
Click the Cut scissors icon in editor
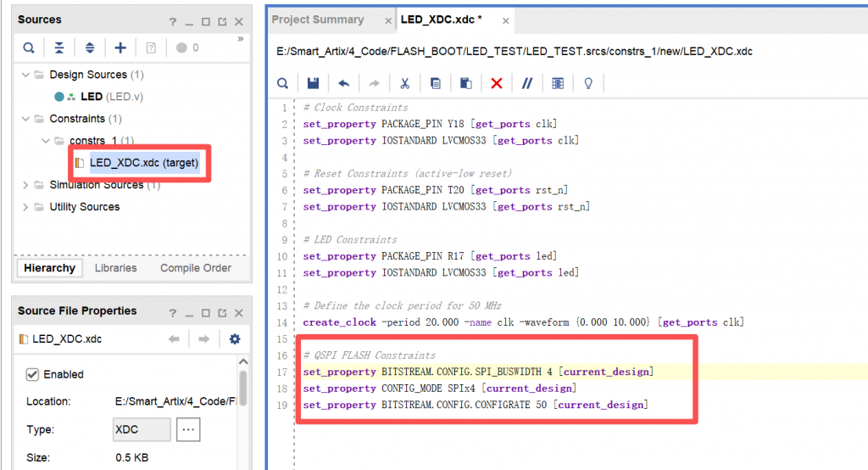[x=404, y=83]
